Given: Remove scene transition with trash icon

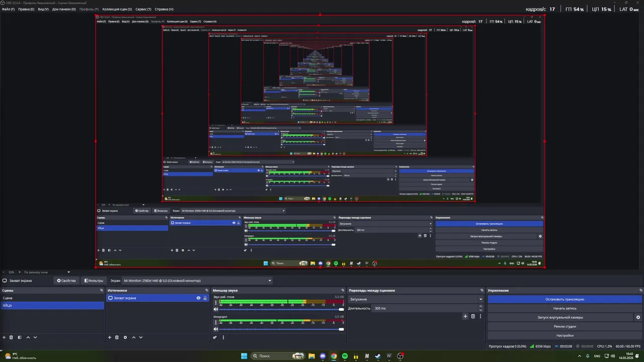Looking at the screenshot, I should 473,316.
